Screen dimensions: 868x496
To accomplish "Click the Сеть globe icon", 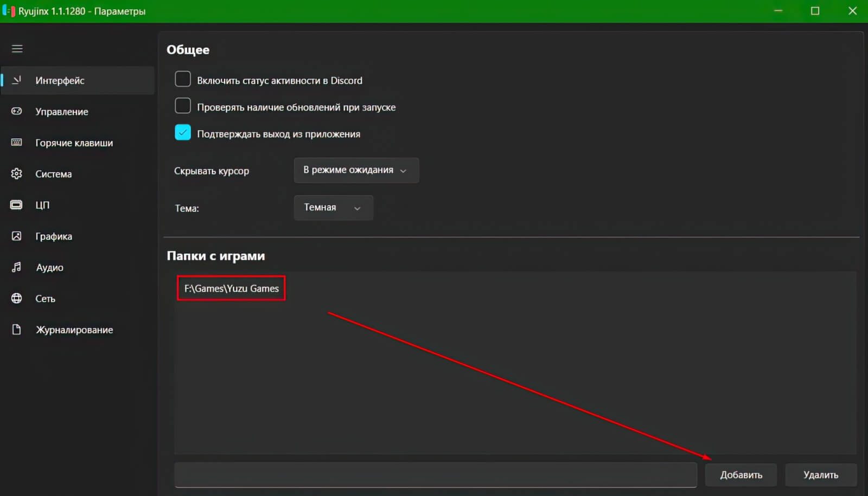I will pyautogui.click(x=17, y=298).
